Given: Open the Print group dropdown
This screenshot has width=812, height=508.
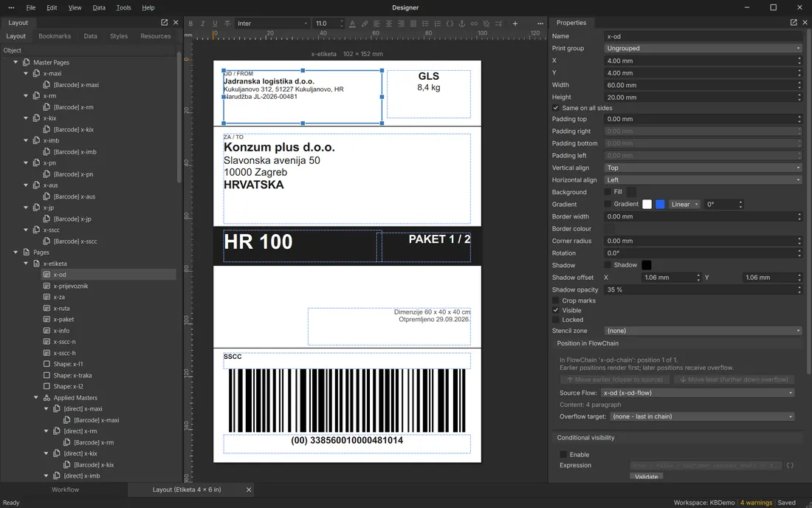Looking at the screenshot, I should pos(703,48).
